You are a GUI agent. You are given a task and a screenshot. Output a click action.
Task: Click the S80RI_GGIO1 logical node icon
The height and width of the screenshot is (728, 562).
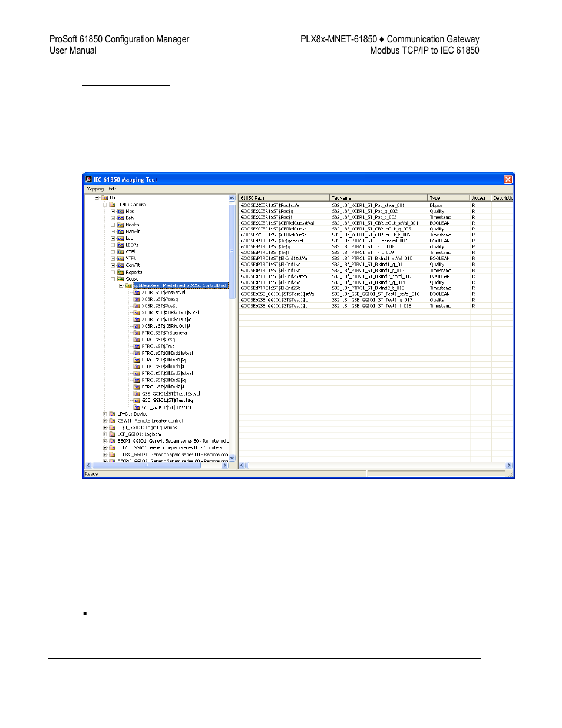tap(113, 442)
